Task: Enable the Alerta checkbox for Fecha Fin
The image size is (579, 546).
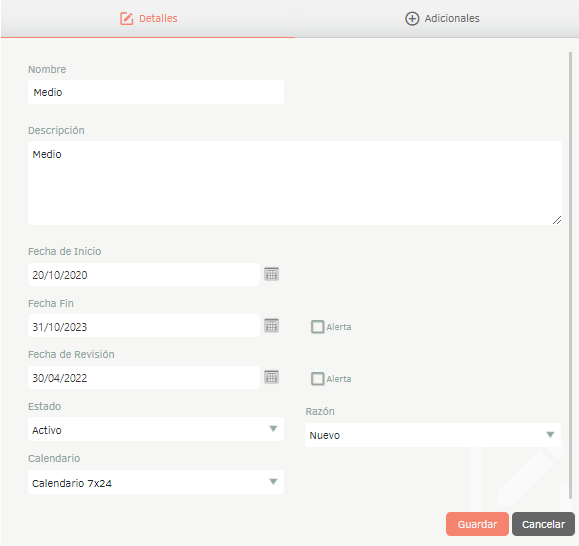Action: coord(317,327)
